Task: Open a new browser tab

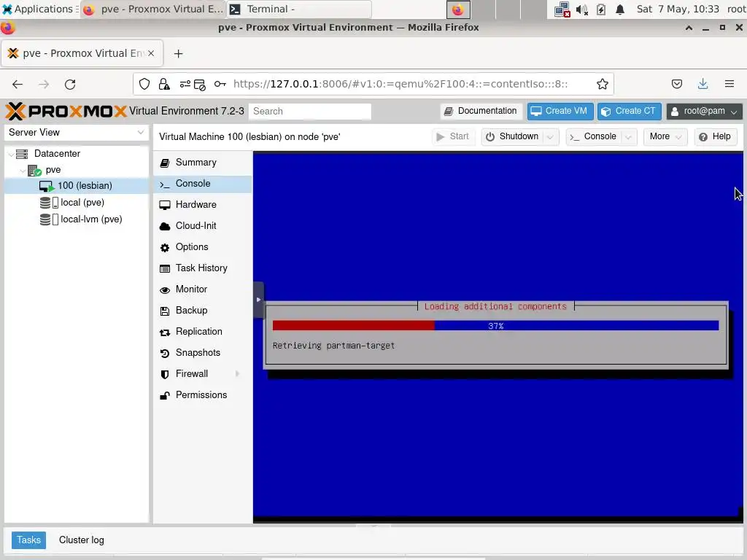Action: pyautogui.click(x=179, y=54)
